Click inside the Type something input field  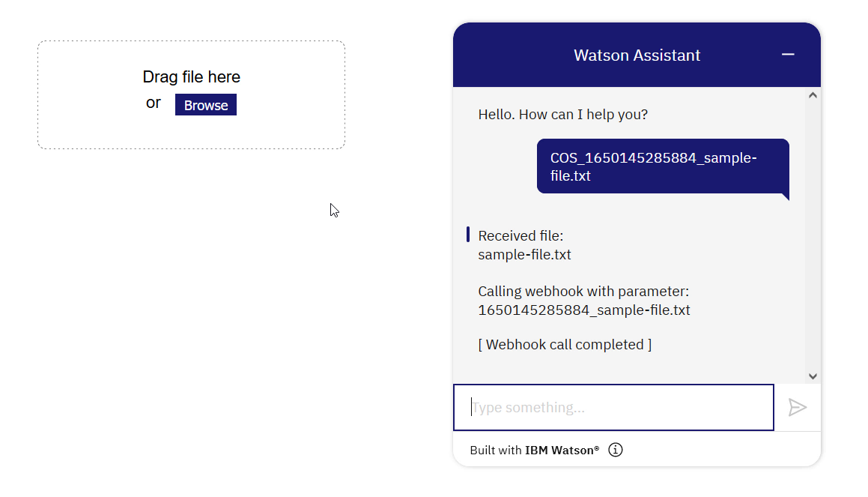point(613,407)
